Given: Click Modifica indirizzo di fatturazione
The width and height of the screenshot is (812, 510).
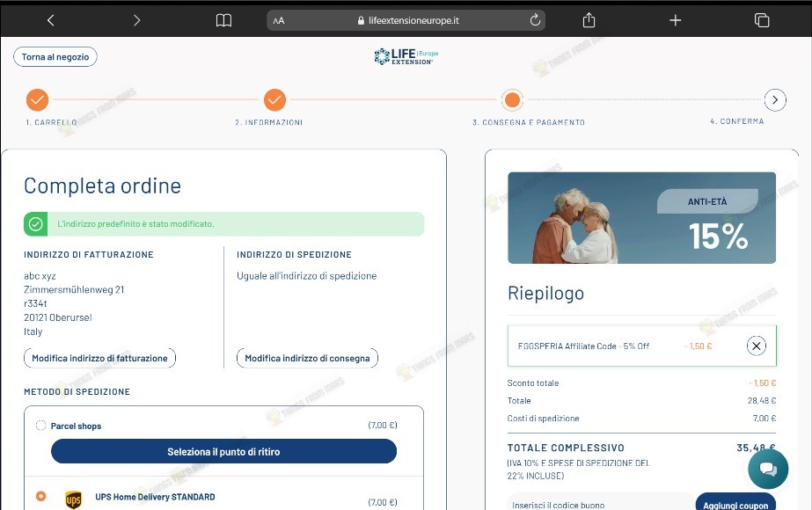Looking at the screenshot, I should [x=100, y=358].
